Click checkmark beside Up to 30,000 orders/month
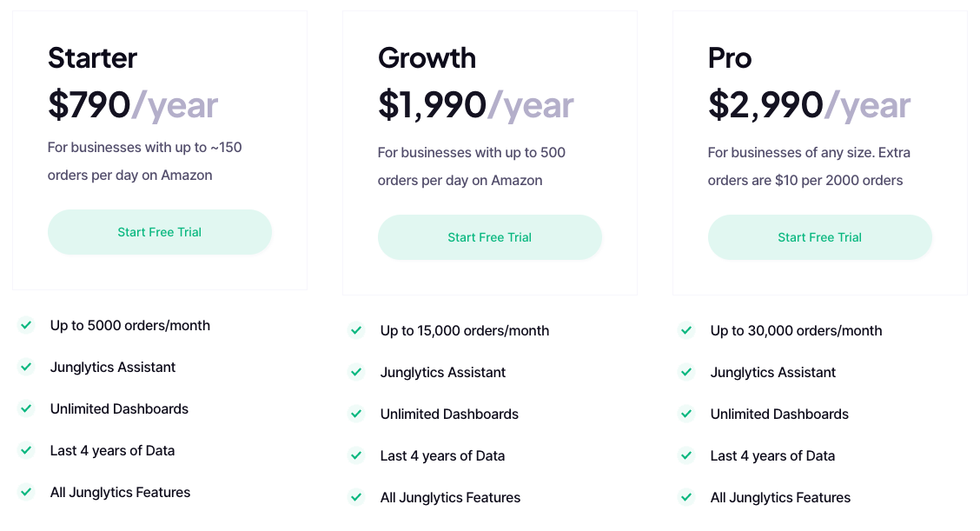Image resolution: width=980 pixels, height=531 pixels. [x=686, y=330]
